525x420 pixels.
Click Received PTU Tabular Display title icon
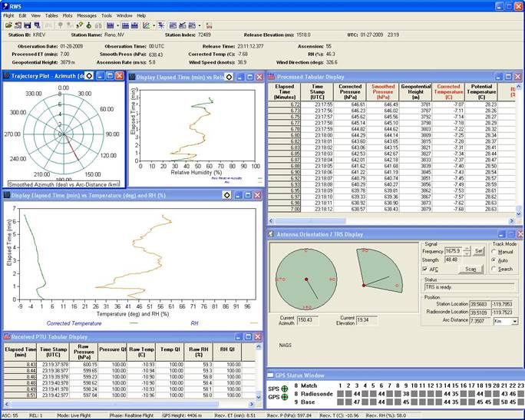[6, 336]
